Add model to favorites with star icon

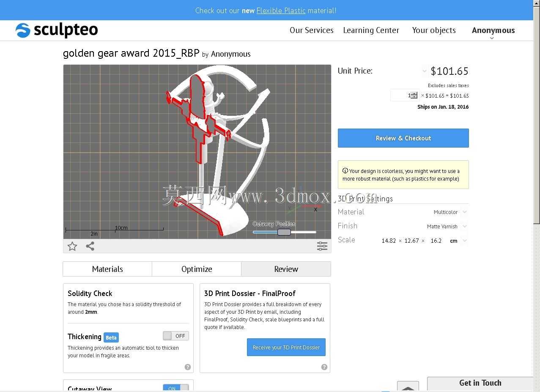pyautogui.click(x=72, y=246)
